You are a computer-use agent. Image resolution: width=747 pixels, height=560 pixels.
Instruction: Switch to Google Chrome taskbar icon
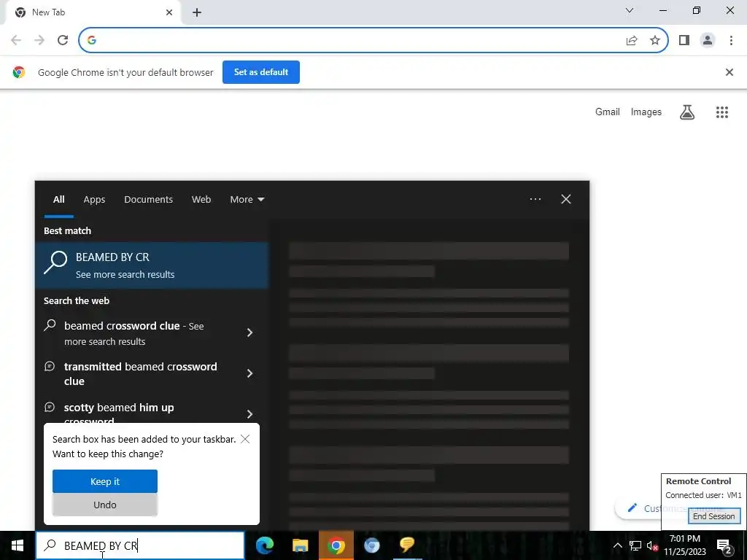[336, 545]
